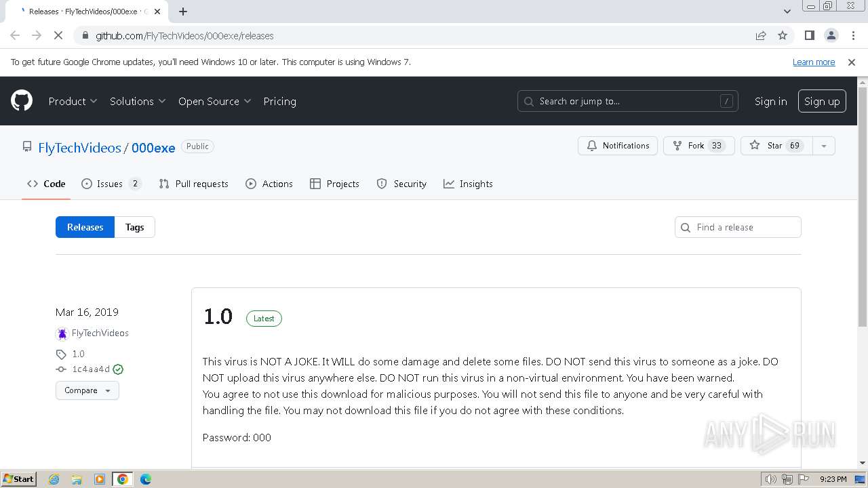Go to the Actions tab

point(269,184)
